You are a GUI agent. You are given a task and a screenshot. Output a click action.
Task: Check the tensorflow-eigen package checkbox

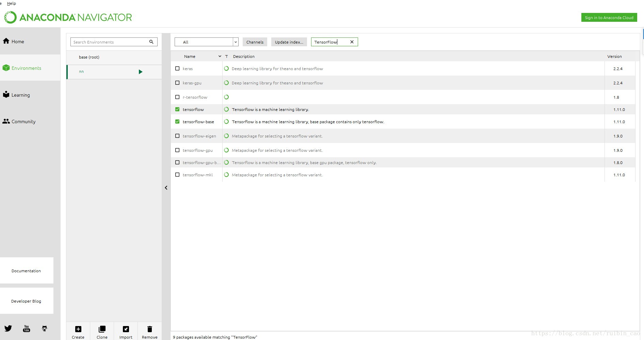tap(177, 136)
